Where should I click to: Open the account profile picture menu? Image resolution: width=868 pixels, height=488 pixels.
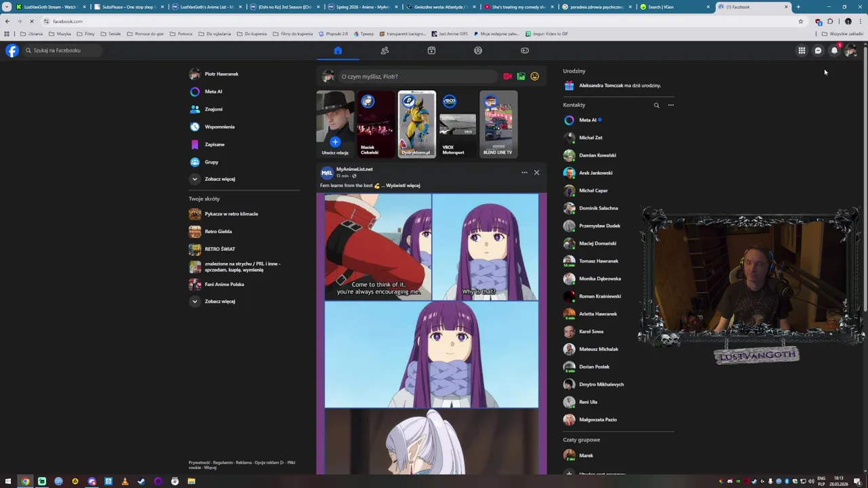tap(850, 50)
